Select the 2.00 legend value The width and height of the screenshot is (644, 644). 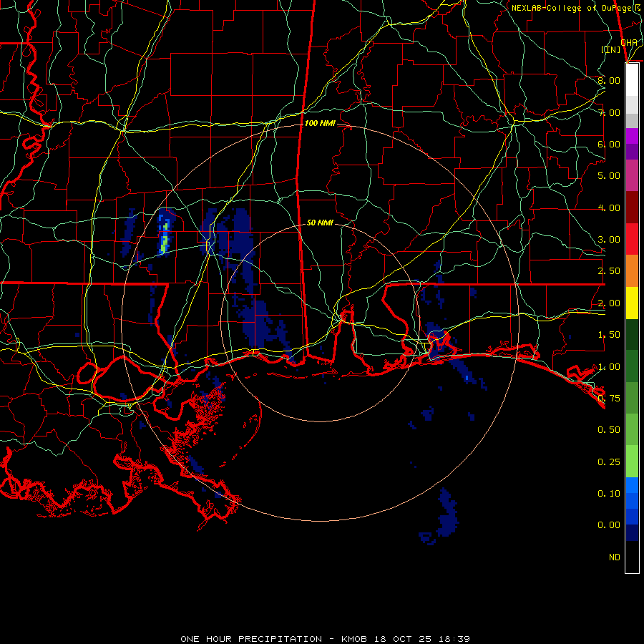click(609, 303)
